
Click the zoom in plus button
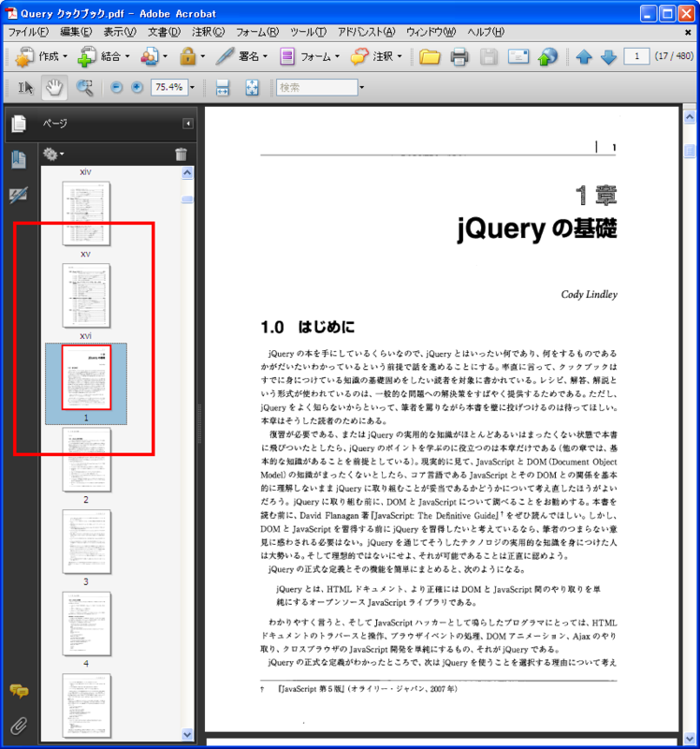[137, 87]
